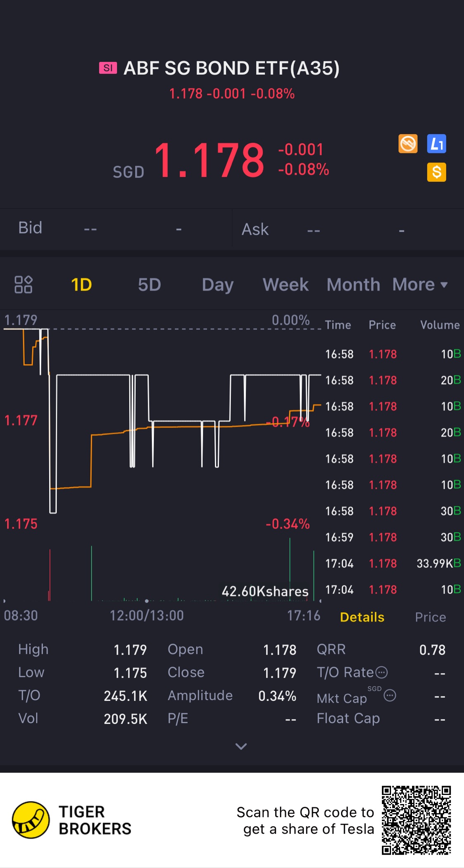Tap the Tiger Brokers logo

pyautogui.click(x=31, y=820)
